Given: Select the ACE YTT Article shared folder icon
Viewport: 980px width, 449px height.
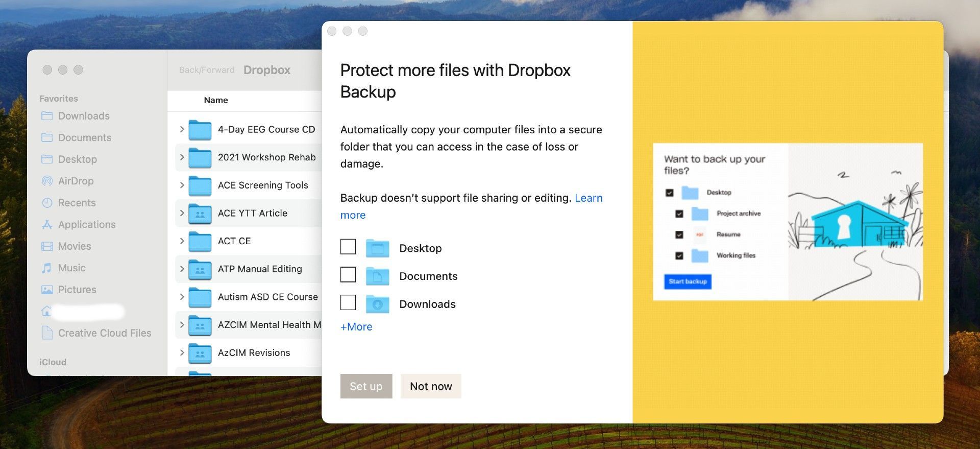Looking at the screenshot, I should 200,214.
